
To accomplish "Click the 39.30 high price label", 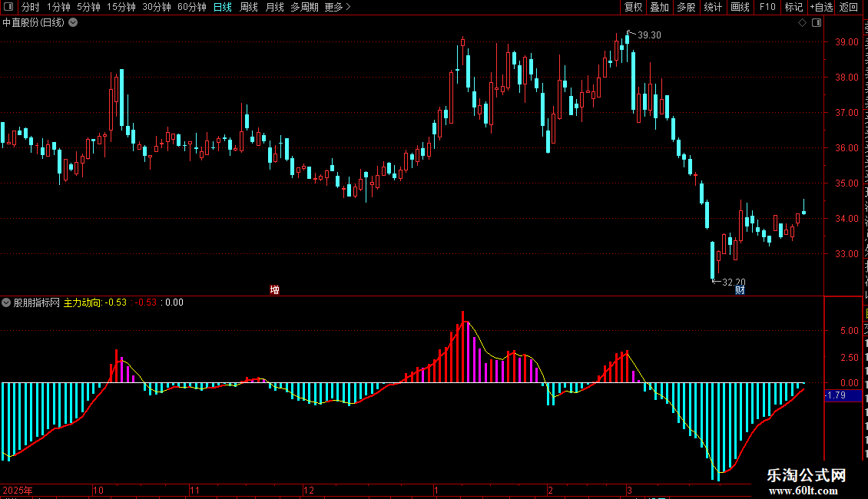I will coord(649,35).
